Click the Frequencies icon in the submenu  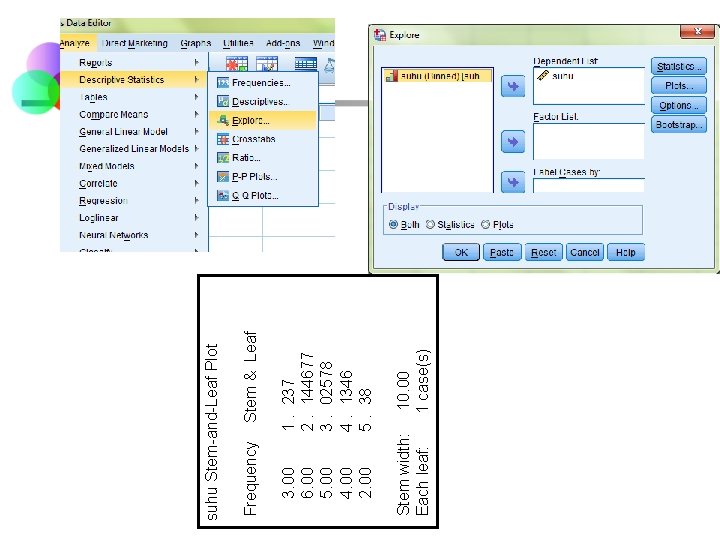coord(223,83)
